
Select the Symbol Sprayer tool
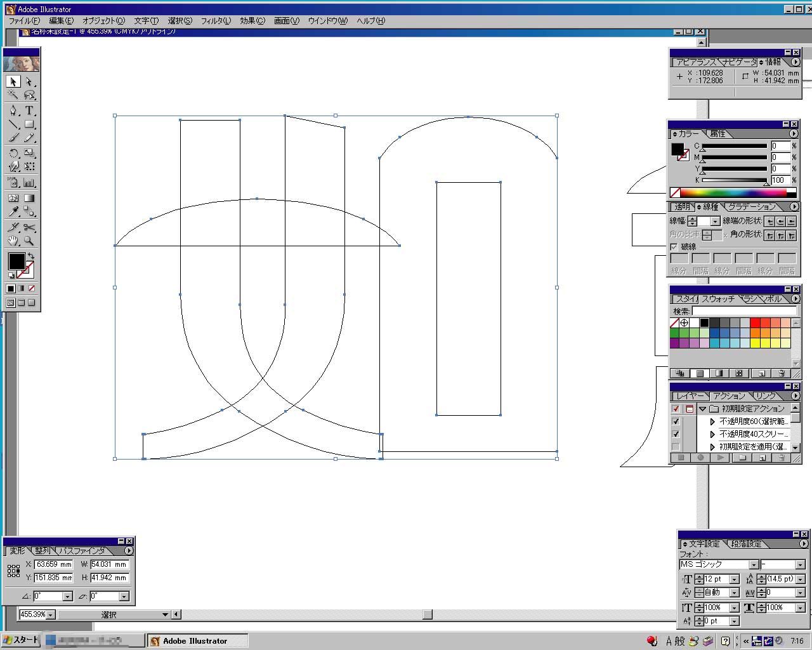click(13, 182)
